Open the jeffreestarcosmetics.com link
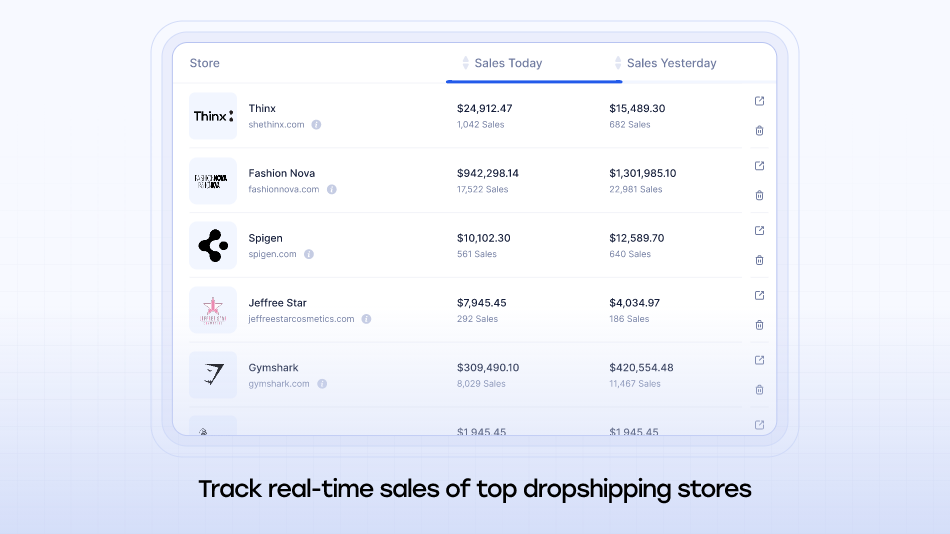The height and width of the screenshot is (534, 950). pos(301,319)
